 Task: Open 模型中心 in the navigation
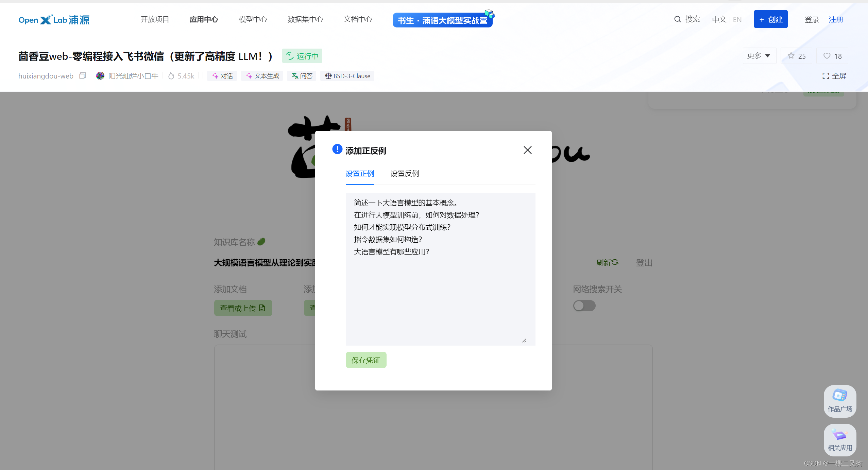pyautogui.click(x=253, y=19)
